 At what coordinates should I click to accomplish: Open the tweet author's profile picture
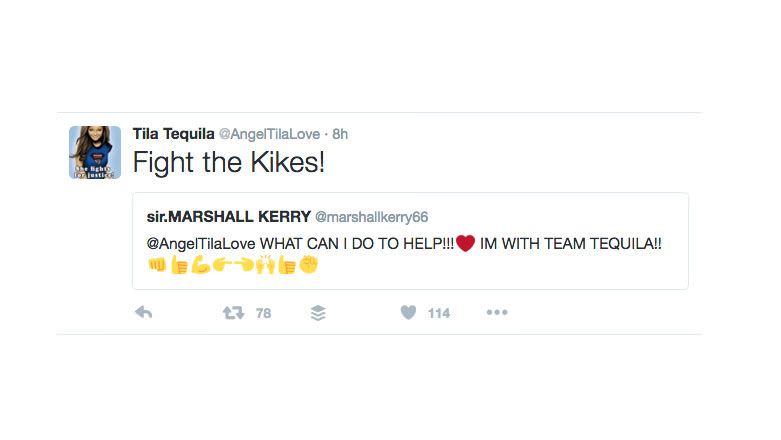click(x=95, y=152)
